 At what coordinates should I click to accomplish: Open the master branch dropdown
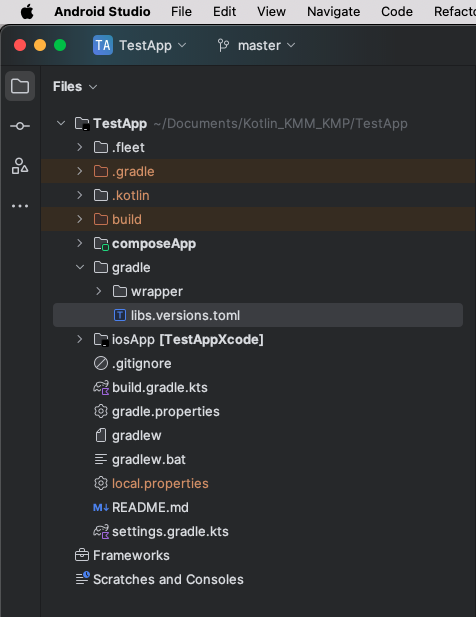coord(266,45)
